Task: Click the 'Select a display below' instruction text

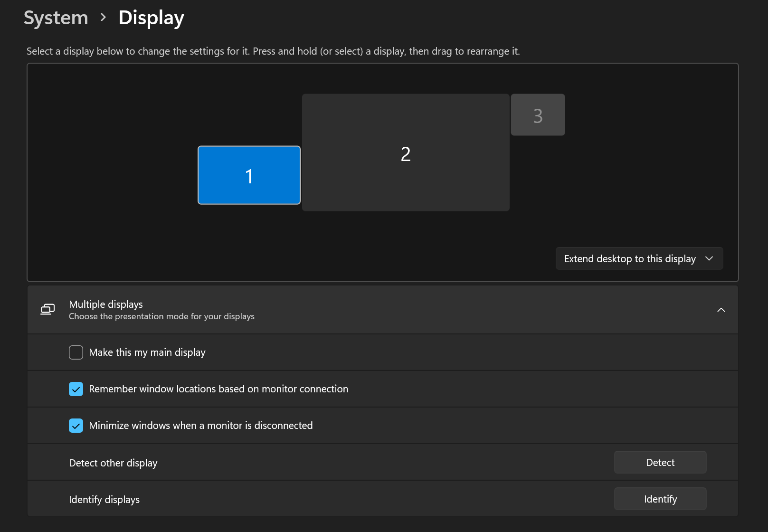Action: 273,51
